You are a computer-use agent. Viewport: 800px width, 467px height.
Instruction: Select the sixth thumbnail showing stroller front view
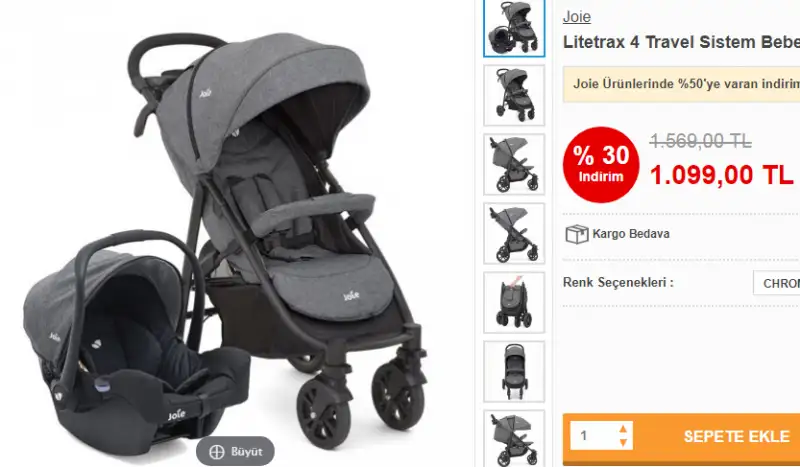pyautogui.click(x=514, y=371)
